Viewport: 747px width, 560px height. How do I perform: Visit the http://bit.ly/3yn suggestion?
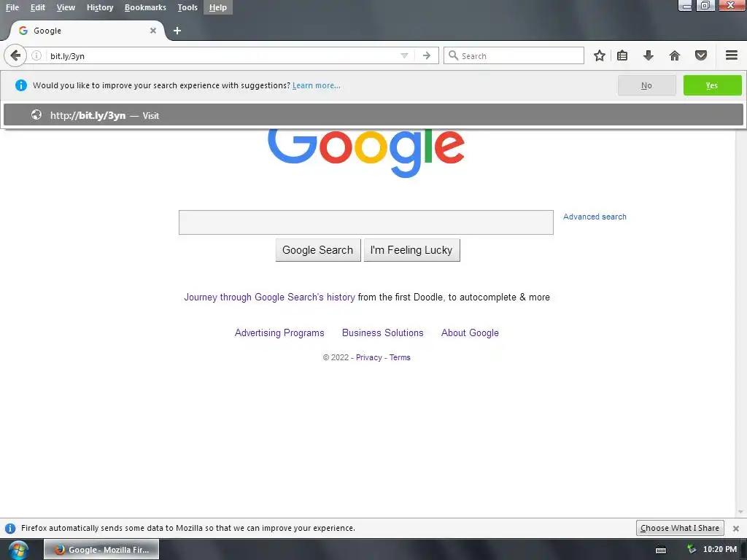[373, 115]
